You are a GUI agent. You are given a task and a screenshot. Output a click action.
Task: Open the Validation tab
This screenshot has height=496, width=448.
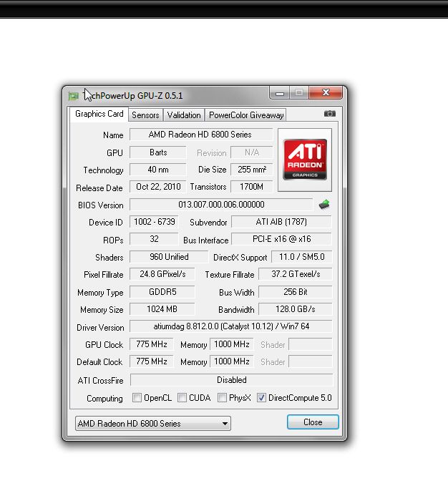click(x=184, y=115)
